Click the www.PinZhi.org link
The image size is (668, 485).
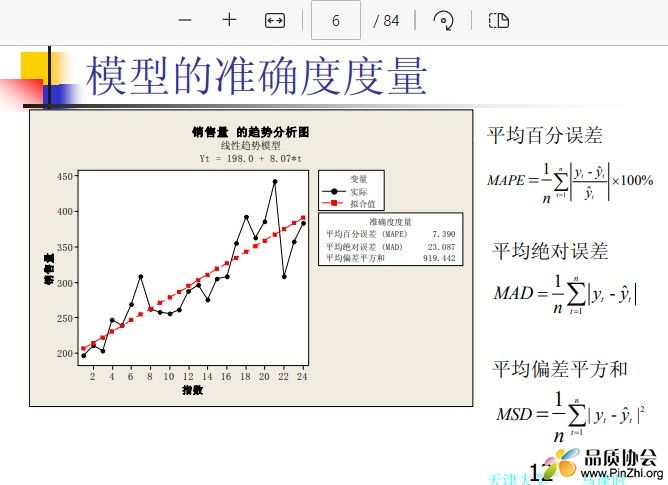click(x=622, y=474)
